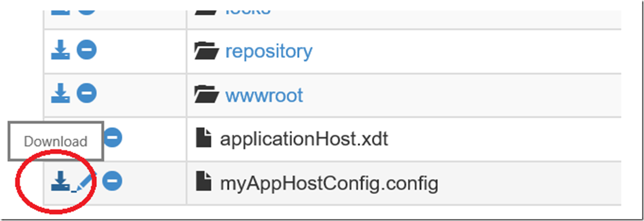This screenshot has height=221, width=644.
Task: Click the Download tooltip box
Action: (x=55, y=141)
